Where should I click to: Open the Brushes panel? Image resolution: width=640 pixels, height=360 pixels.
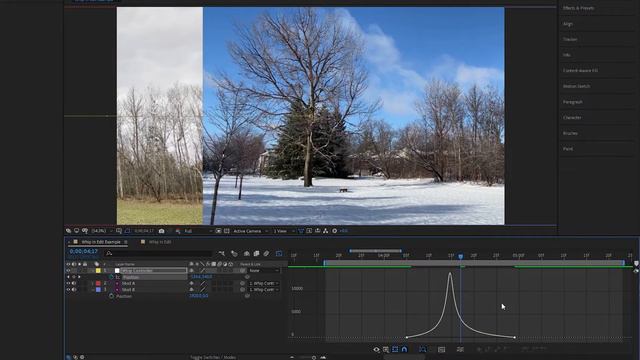[570, 133]
